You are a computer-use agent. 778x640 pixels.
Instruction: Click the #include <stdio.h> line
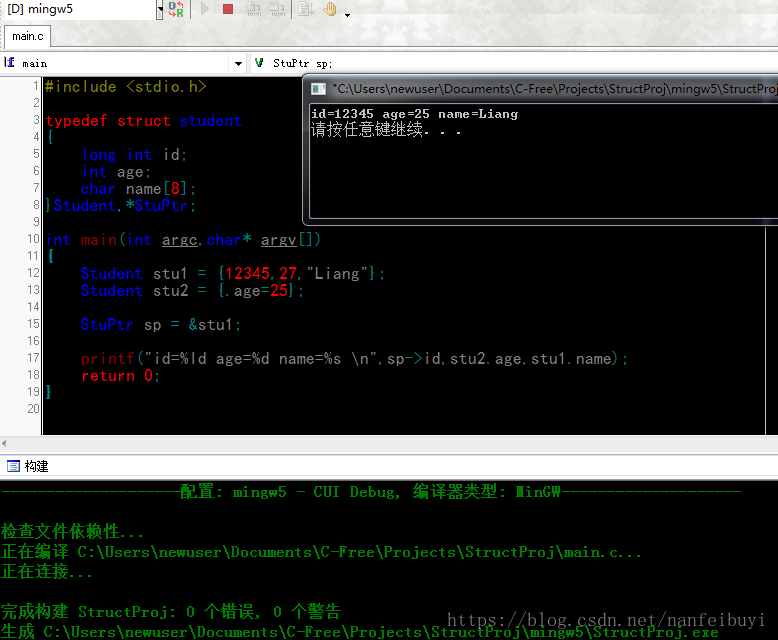pyautogui.click(x=125, y=87)
